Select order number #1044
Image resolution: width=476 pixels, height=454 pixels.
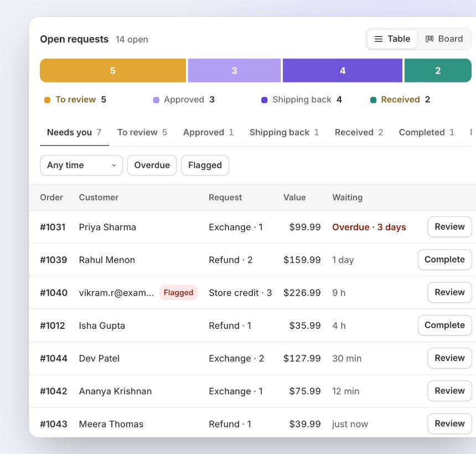[54, 358]
